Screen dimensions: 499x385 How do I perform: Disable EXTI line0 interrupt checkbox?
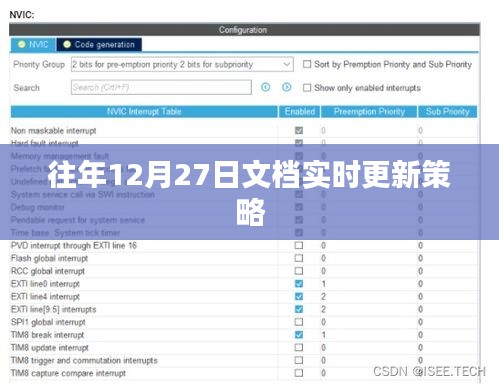coord(299,284)
